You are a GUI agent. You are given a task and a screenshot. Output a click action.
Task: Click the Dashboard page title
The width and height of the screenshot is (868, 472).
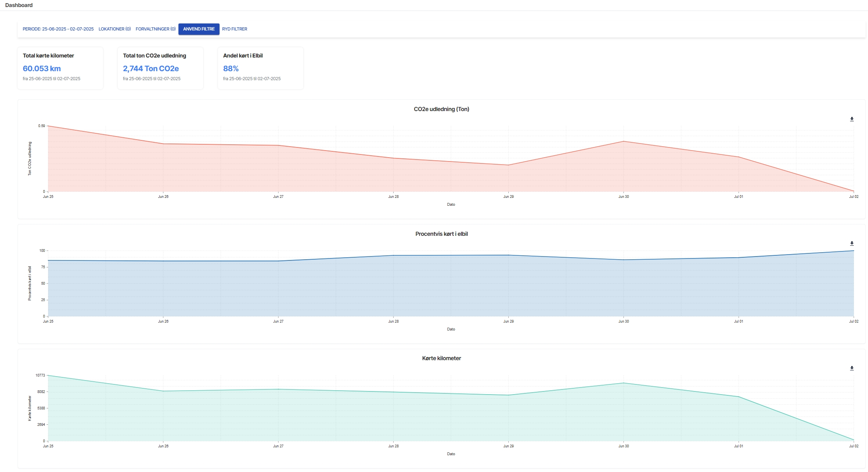(19, 5)
